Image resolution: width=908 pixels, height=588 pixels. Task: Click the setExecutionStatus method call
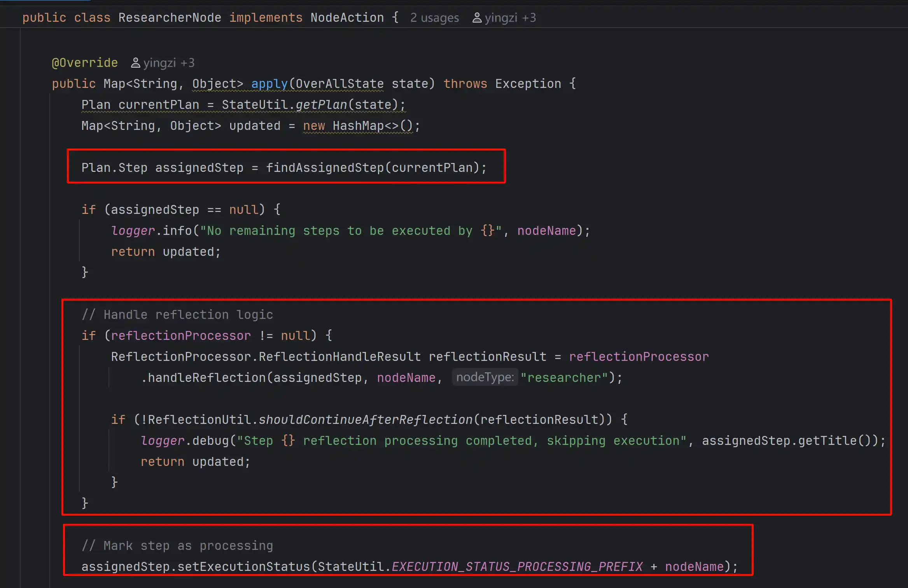pos(243,567)
